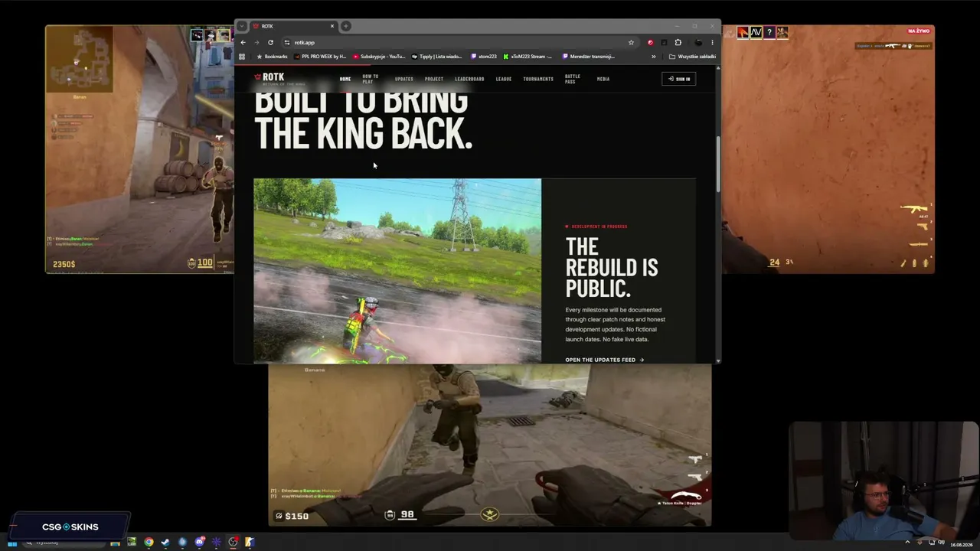Click the site info icon beside the URL
The width and height of the screenshot is (980, 551).
pos(286,42)
